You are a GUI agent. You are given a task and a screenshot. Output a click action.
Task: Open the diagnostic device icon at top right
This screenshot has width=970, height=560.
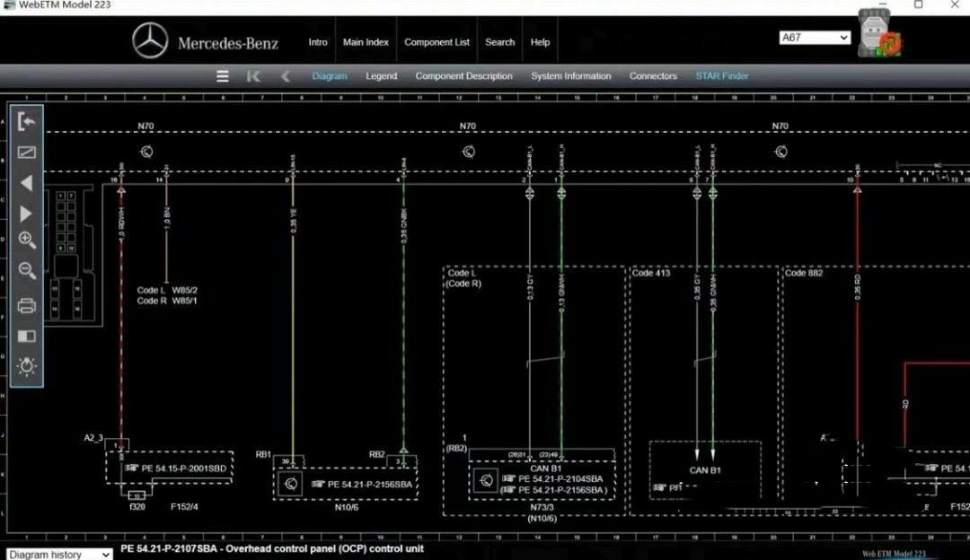[879, 33]
